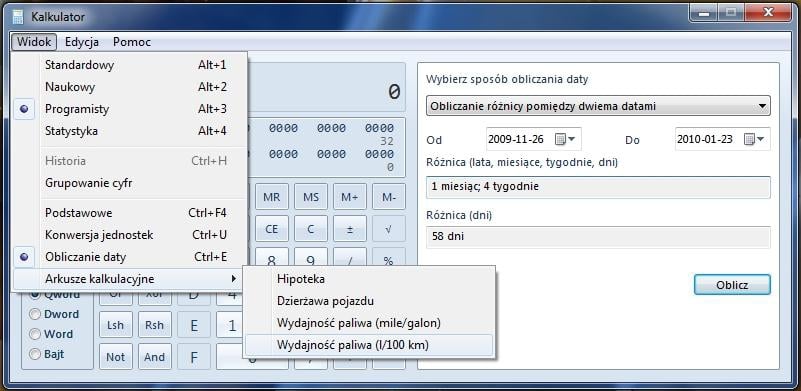Choose Obliczanie daty option
The image size is (801, 391).
[130, 257]
